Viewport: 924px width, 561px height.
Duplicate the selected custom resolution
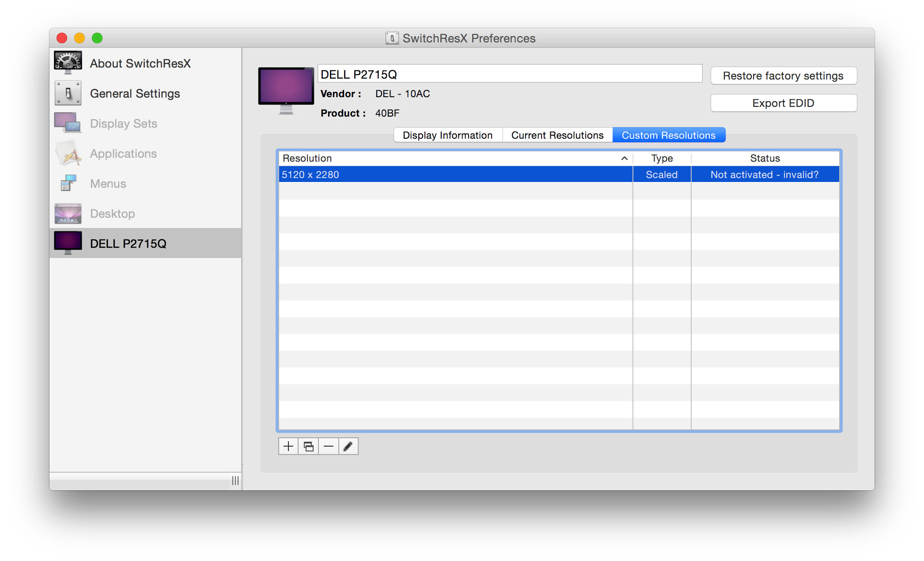point(309,446)
